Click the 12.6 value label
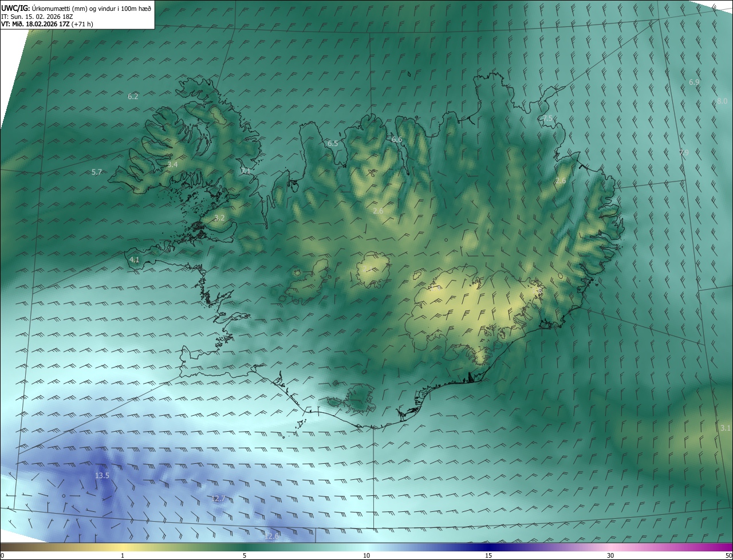733x560 pixels. point(273,536)
